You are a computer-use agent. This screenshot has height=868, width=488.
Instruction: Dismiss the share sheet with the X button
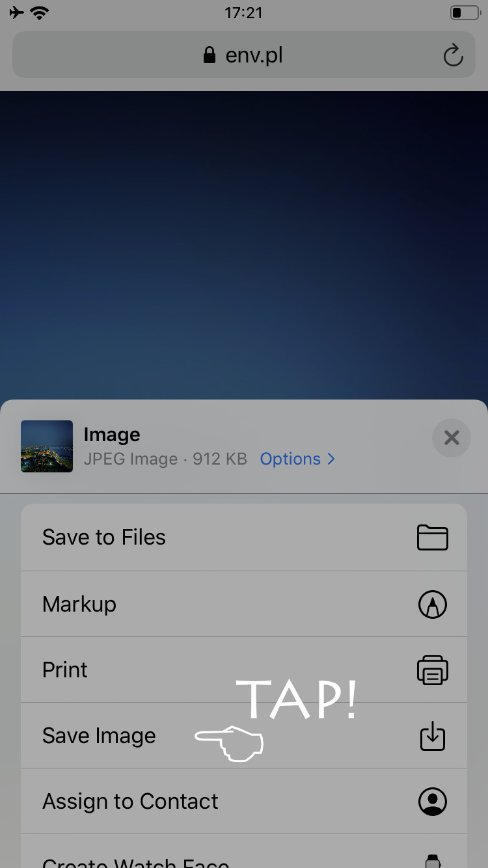tap(452, 438)
